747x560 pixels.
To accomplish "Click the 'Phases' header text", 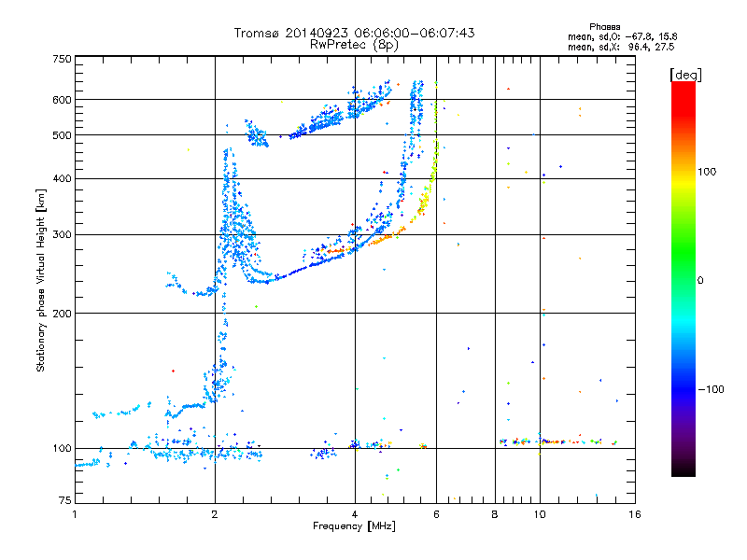I will click(604, 27).
